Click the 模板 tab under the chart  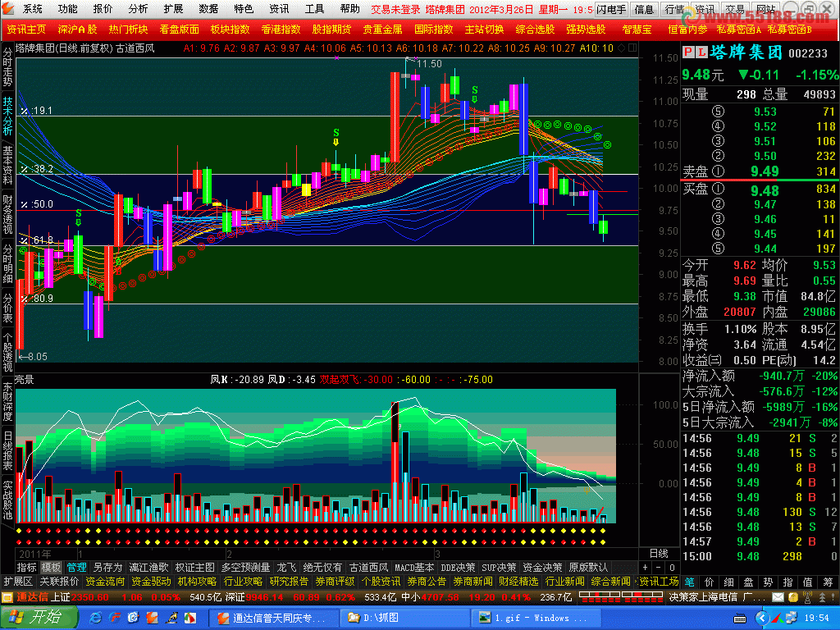52,568
